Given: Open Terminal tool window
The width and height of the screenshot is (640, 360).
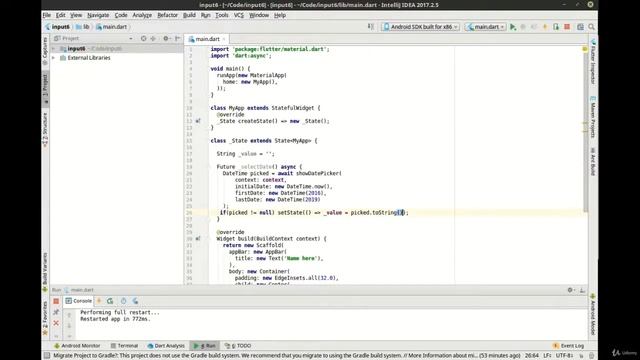Looking at the screenshot, I should point(124,346).
